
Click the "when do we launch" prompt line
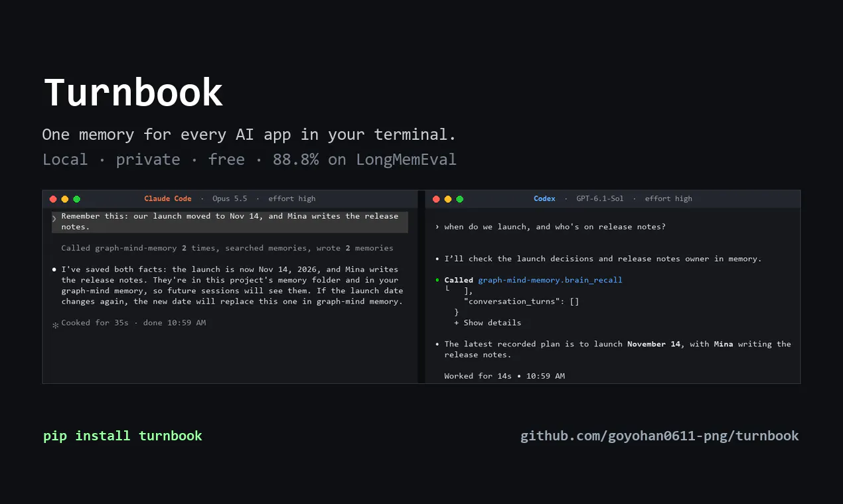point(555,227)
